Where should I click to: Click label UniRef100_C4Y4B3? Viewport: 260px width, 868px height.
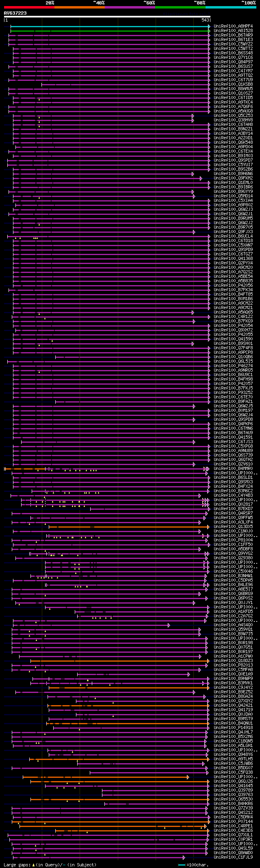click(233, 496)
